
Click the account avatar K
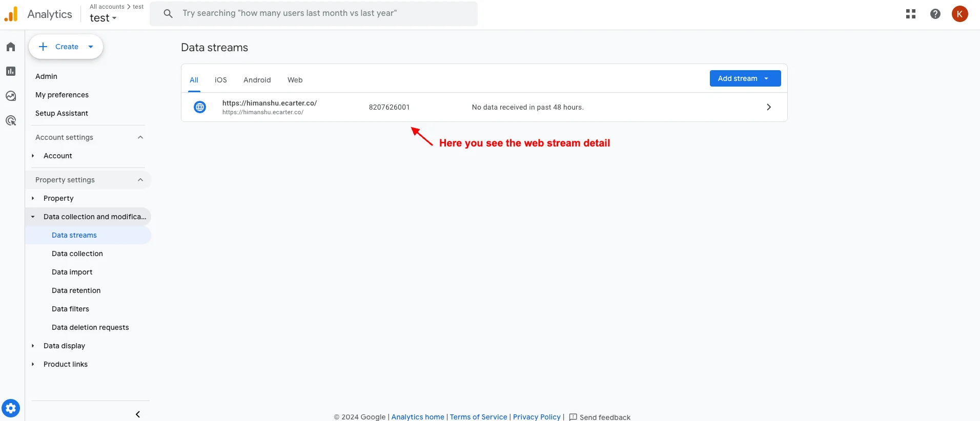959,14
